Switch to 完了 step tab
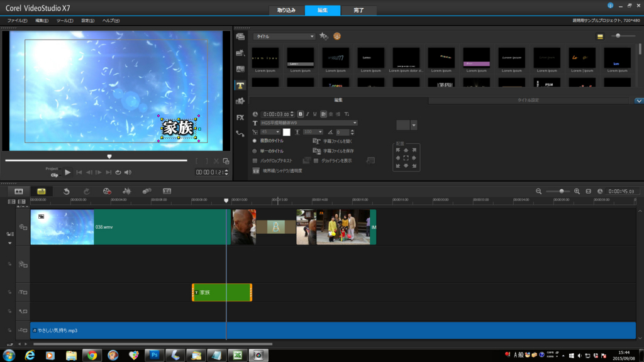The width and height of the screenshot is (644, 362). point(358,10)
